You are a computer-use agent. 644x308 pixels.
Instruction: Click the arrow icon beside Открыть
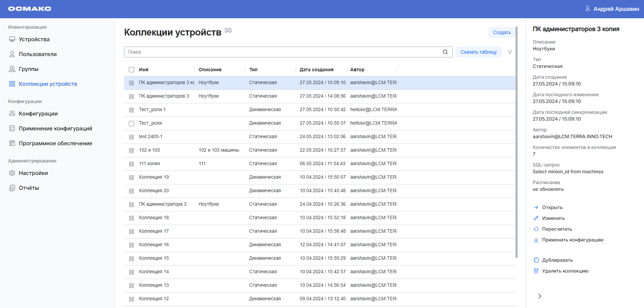click(536, 207)
